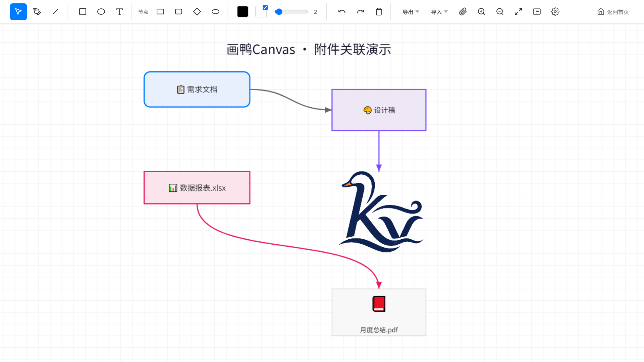Select the 设计稿 node
The image size is (644, 362).
pyautogui.click(x=379, y=110)
